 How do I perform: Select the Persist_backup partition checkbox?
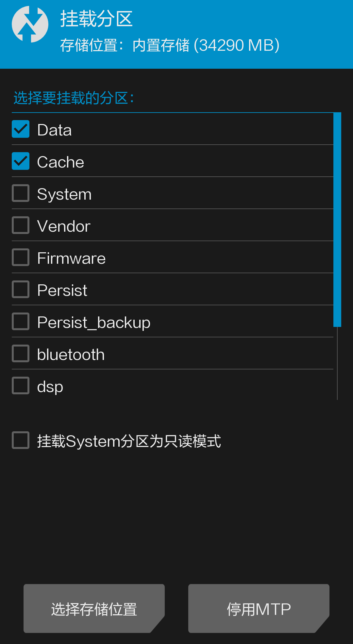coord(21,321)
